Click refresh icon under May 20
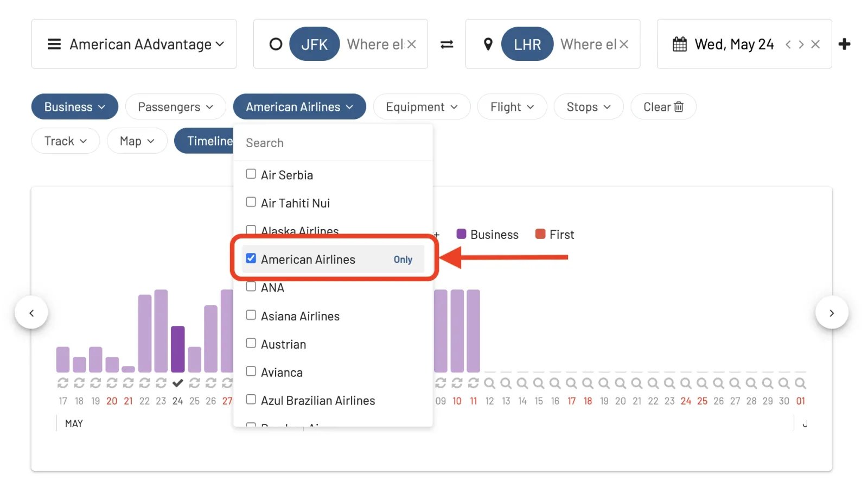 pyautogui.click(x=112, y=383)
